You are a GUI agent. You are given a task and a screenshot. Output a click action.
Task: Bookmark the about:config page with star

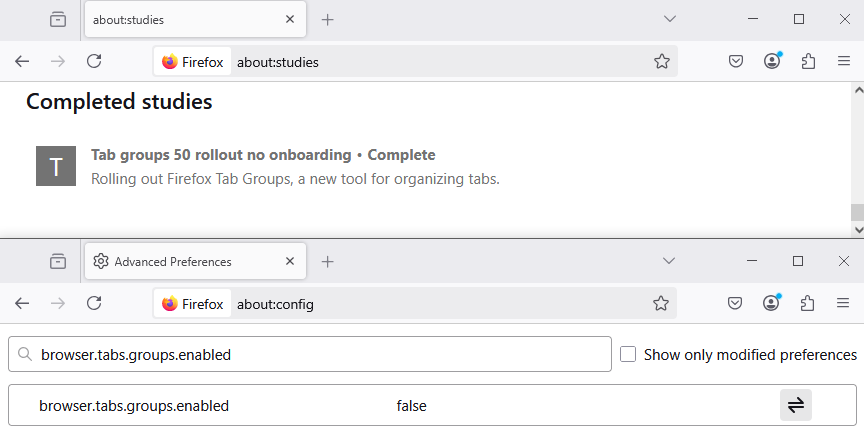(x=661, y=303)
